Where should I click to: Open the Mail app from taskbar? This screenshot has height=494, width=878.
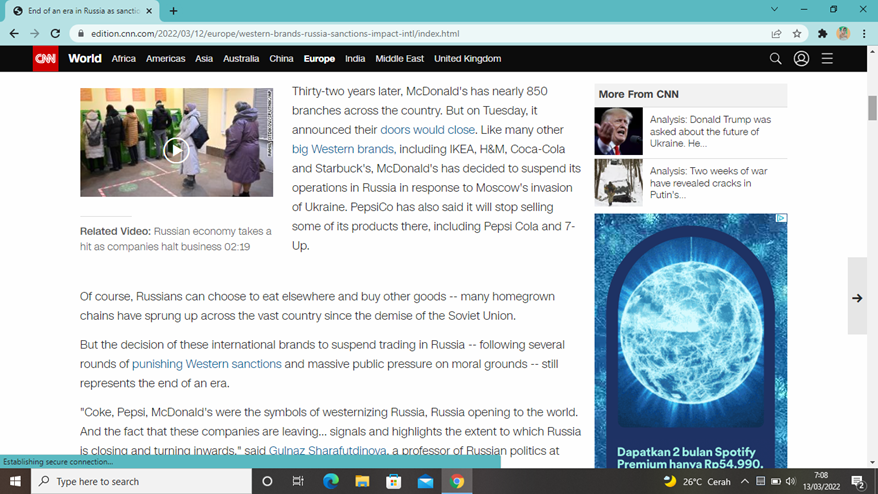pyautogui.click(x=426, y=481)
